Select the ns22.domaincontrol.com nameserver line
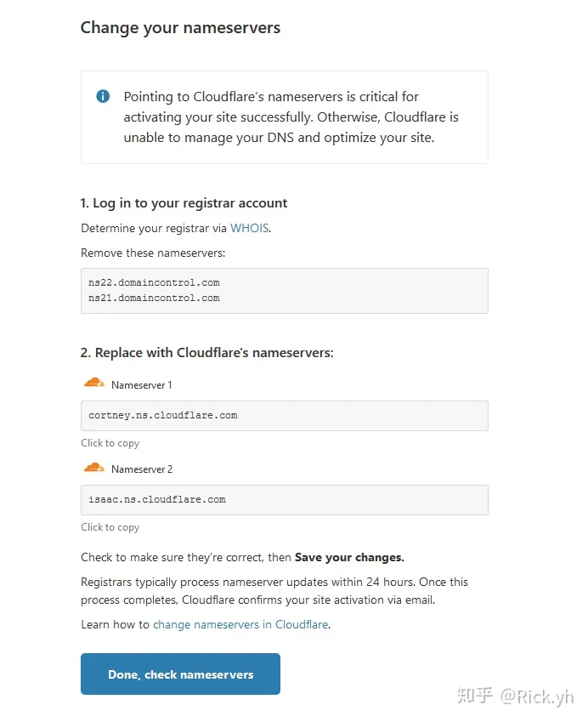The image size is (588, 722). click(x=154, y=282)
